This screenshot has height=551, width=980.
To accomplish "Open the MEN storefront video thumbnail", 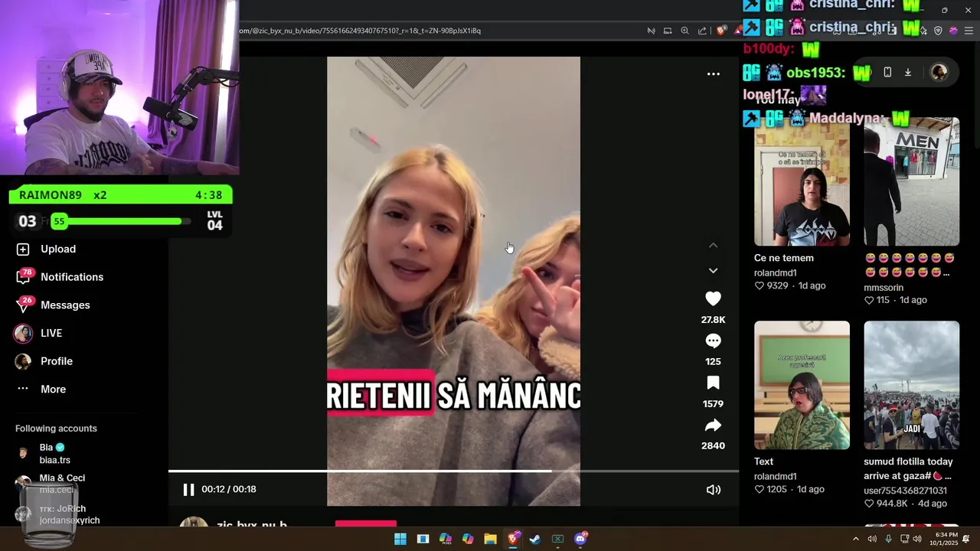I will coord(911,181).
